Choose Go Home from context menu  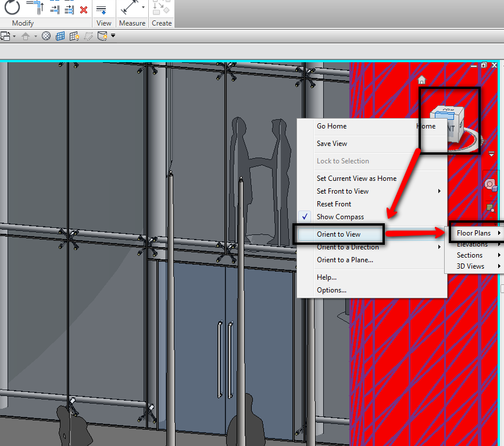331,126
